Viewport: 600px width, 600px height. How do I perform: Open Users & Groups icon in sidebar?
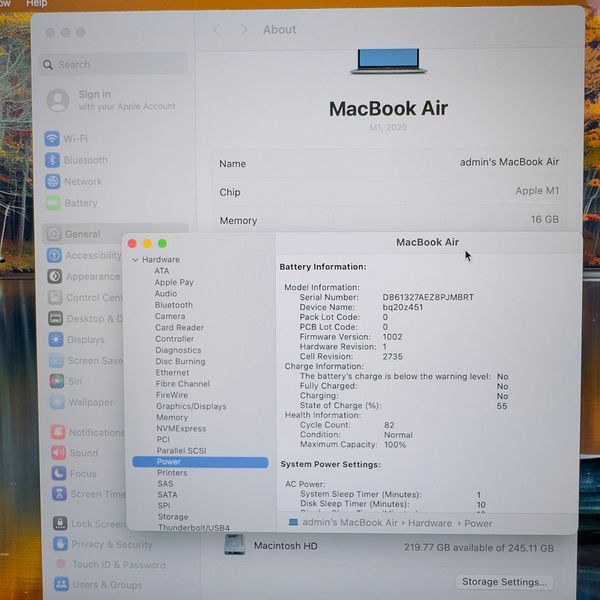pyautogui.click(x=61, y=584)
